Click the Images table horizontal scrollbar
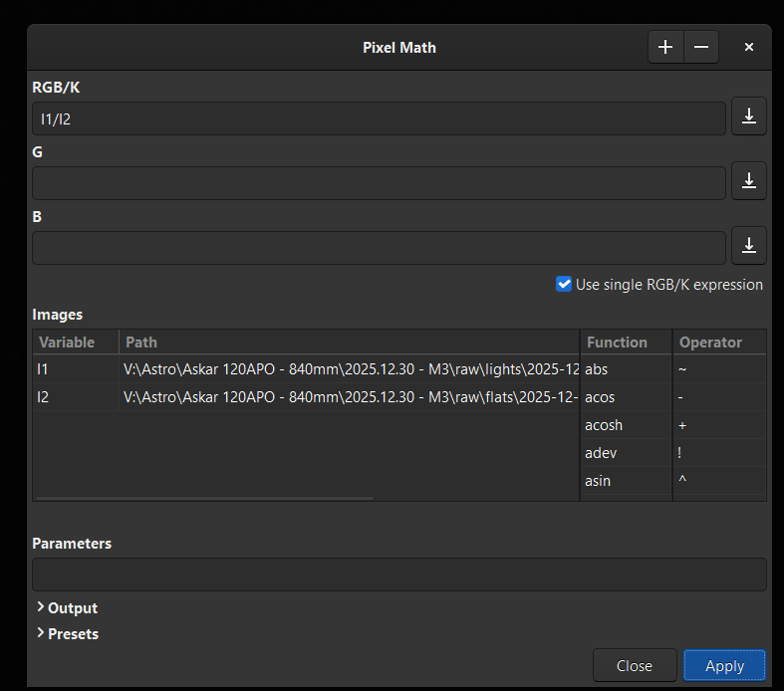This screenshot has height=691, width=784. 204,498
